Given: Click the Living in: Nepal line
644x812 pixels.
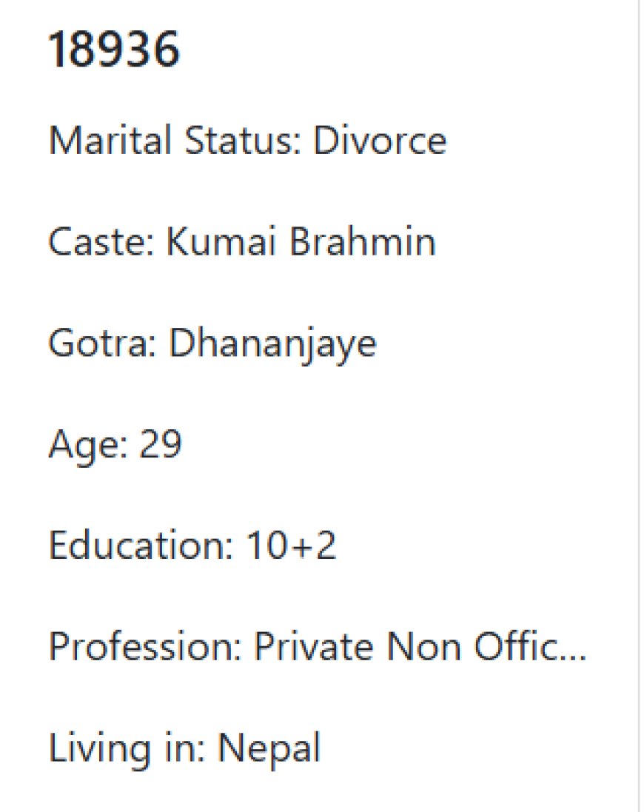Looking at the screenshot, I should pyautogui.click(x=184, y=749).
